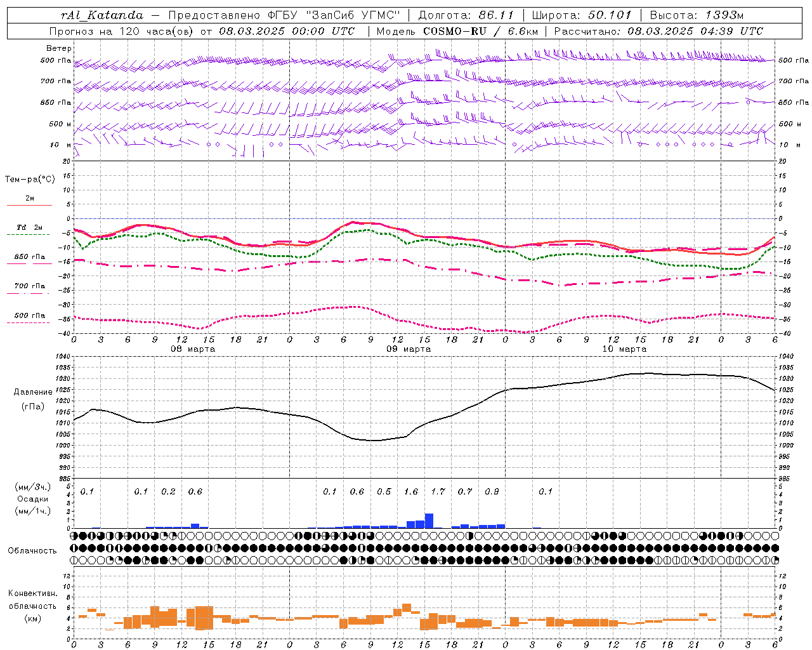Click the "850 гПа" temperature legend line sample
This screenshot has height=650, width=812.
pyautogui.click(x=28, y=263)
